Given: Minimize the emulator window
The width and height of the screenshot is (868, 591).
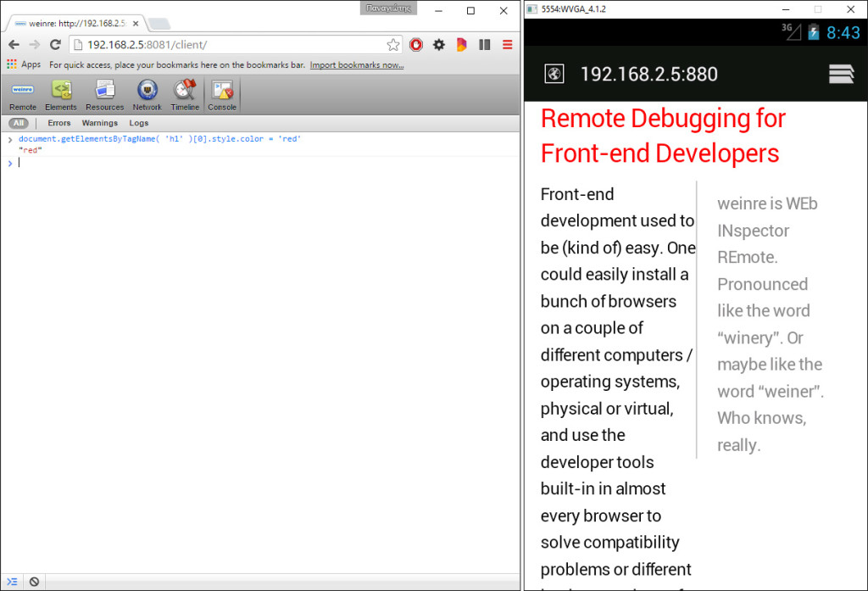Looking at the screenshot, I should click(x=786, y=9).
